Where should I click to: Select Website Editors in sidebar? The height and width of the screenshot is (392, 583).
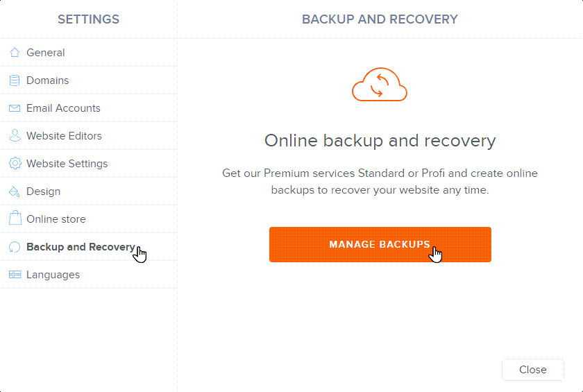(64, 136)
